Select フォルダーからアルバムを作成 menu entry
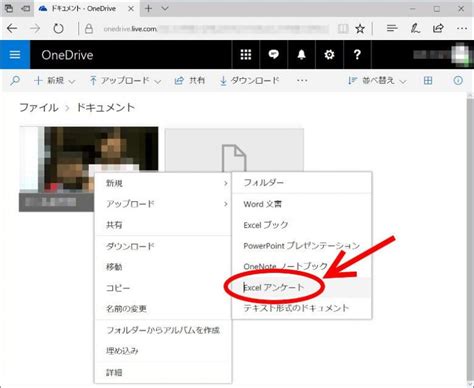The height and width of the screenshot is (388, 474). point(163,330)
